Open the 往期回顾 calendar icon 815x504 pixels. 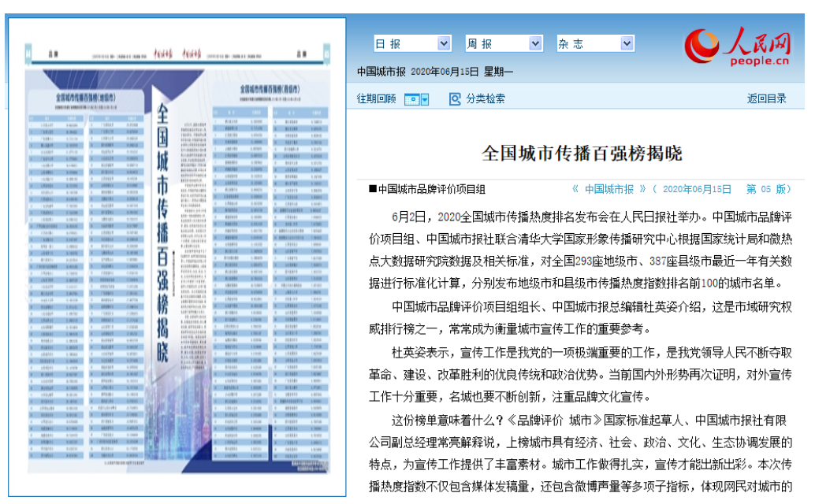point(411,99)
